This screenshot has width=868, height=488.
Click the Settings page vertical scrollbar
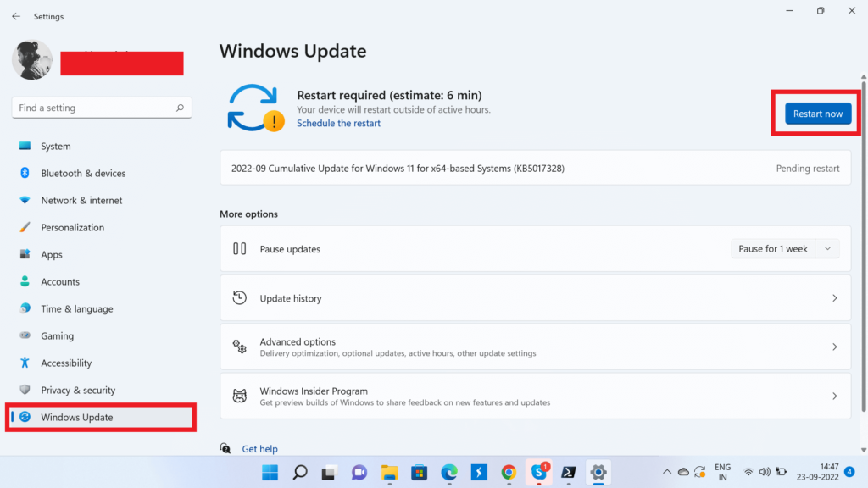864,247
